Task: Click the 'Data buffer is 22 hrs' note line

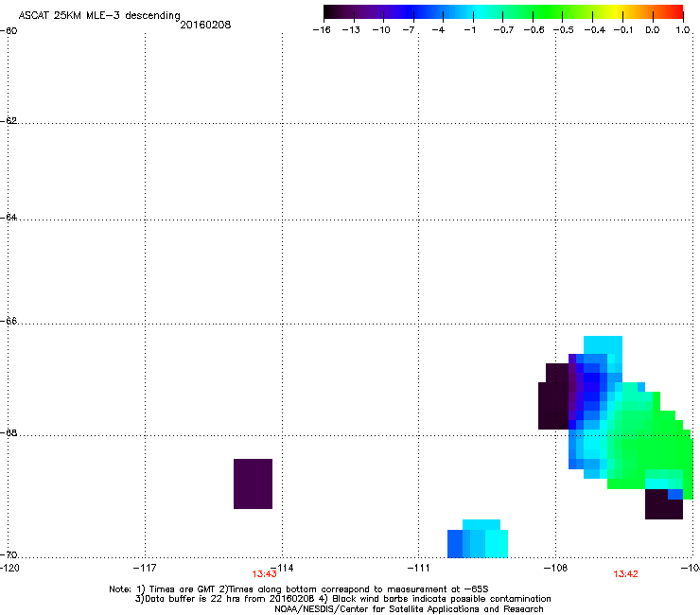Action: [x=342, y=599]
